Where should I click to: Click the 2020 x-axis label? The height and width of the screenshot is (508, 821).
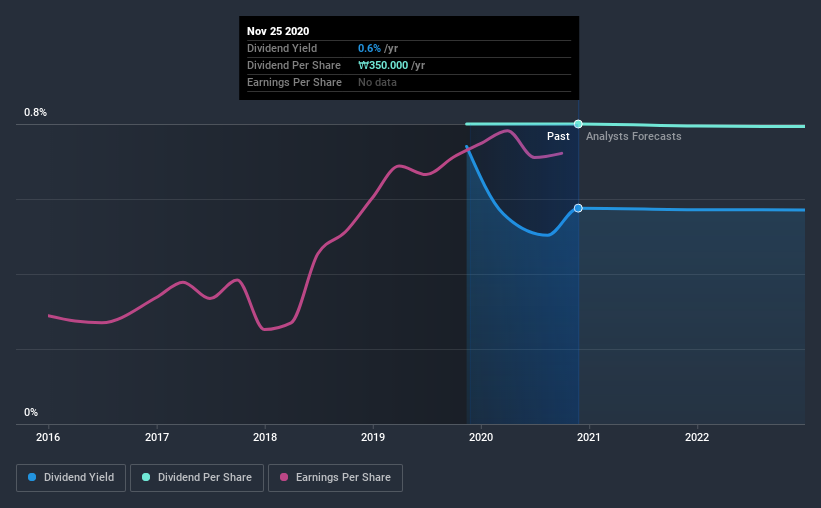tap(481, 437)
